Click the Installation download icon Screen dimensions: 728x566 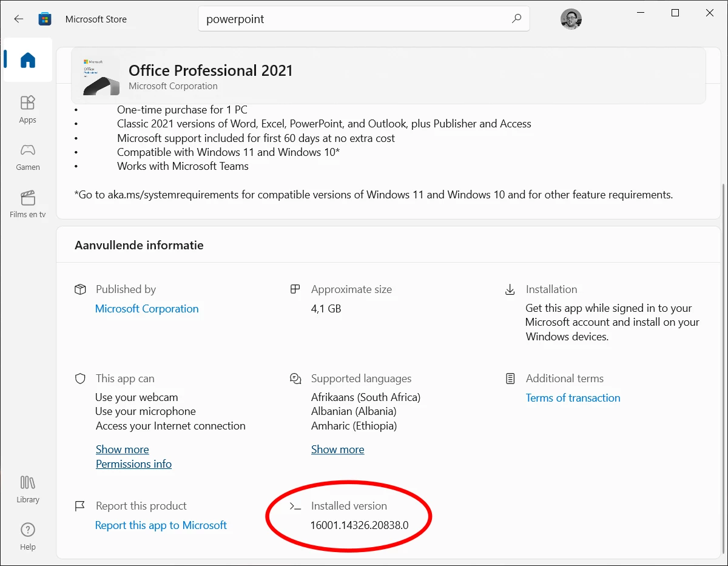coord(510,289)
